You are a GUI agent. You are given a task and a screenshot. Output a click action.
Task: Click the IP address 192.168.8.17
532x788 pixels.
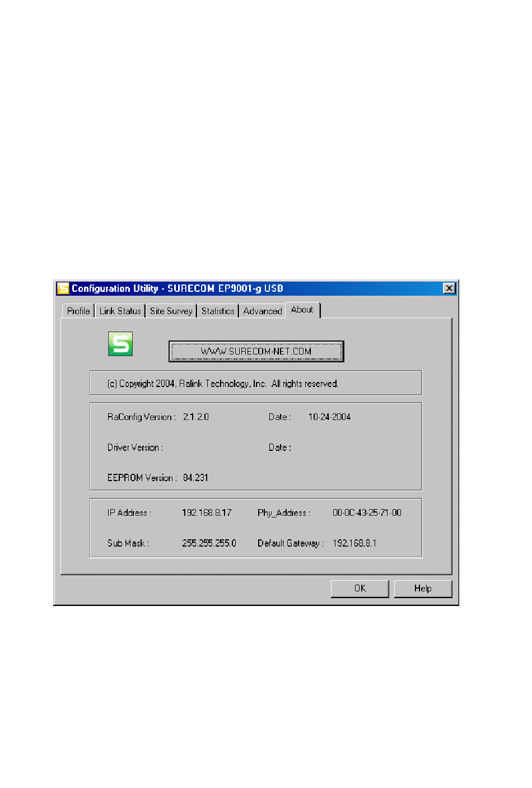207,513
